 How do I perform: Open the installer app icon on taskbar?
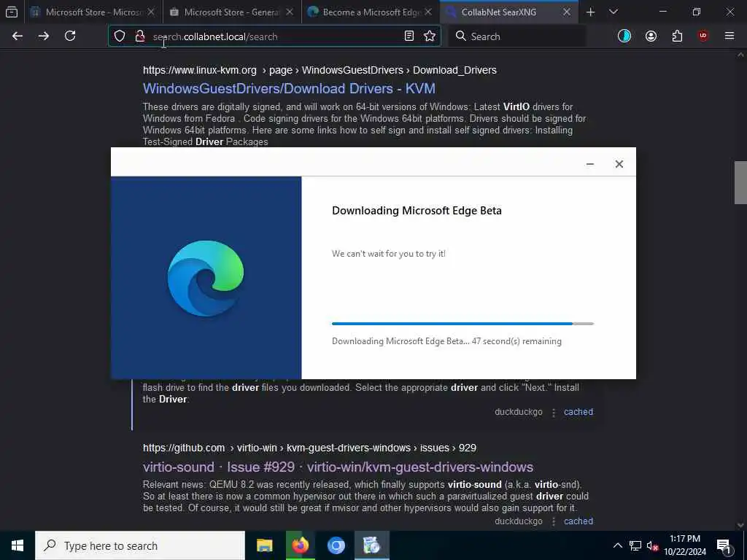coord(371,545)
